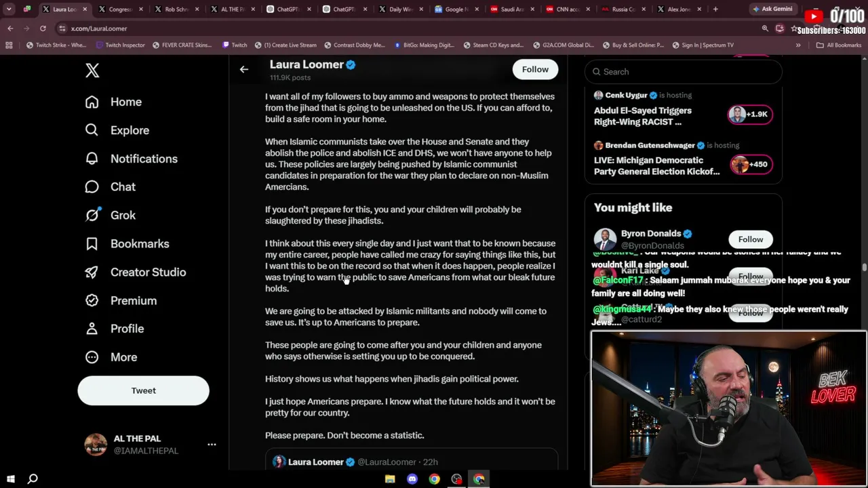Join Brendan Gutenschwager space with +450
This screenshot has width=868, height=488.
tap(750, 164)
